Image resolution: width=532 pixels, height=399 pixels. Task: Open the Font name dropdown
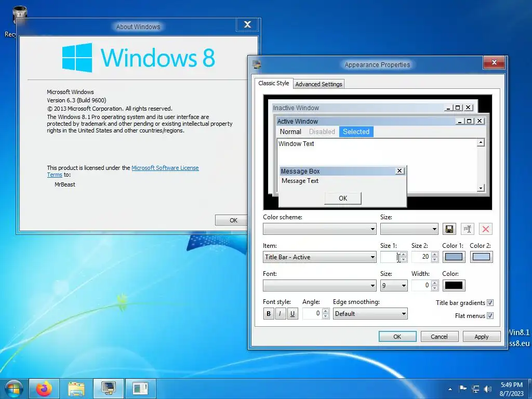click(x=320, y=285)
